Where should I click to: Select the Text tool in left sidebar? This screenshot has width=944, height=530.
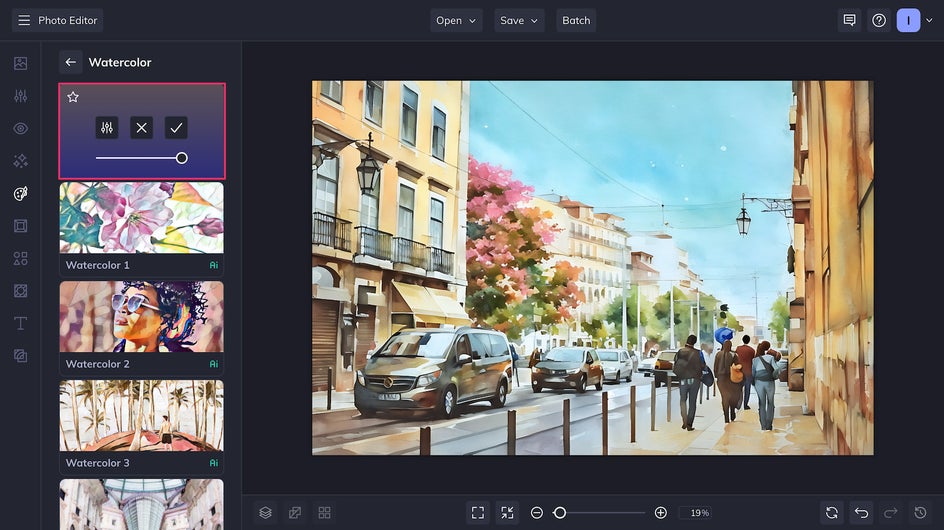(x=20, y=323)
